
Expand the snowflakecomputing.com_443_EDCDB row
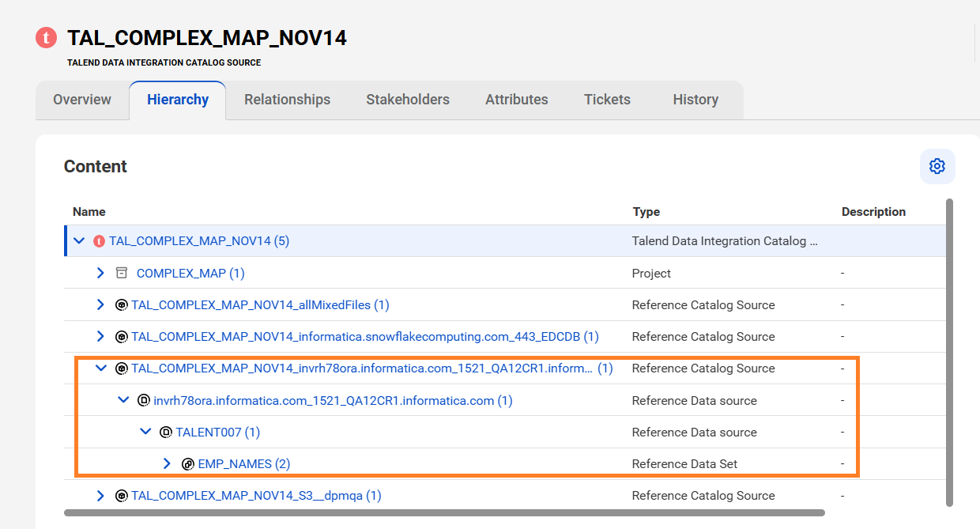(x=100, y=336)
